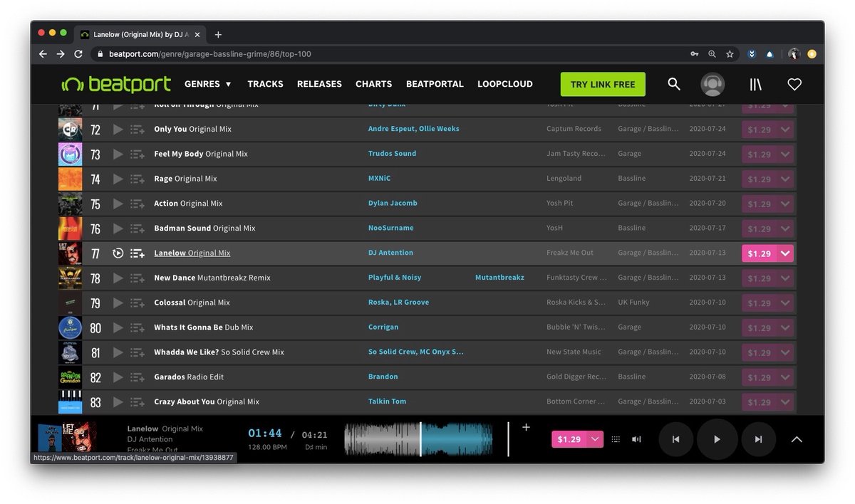Bookmark this page with star icon
Viewport: 855px width, 504px height.
point(730,54)
